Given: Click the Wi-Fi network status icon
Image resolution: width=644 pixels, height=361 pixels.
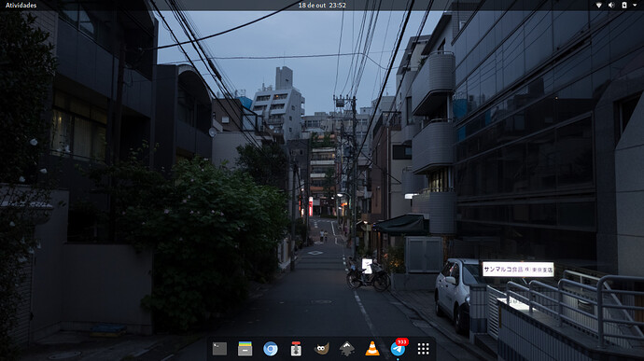Looking at the screenshot, I should click(x=599, y=6).
